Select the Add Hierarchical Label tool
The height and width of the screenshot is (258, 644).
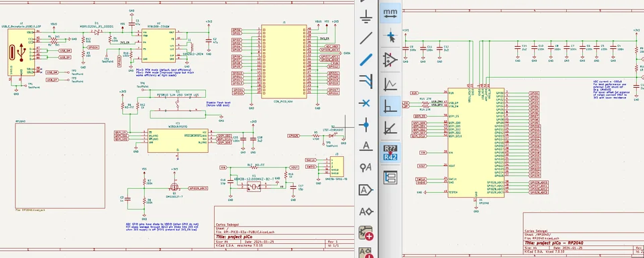click(366, 212)
